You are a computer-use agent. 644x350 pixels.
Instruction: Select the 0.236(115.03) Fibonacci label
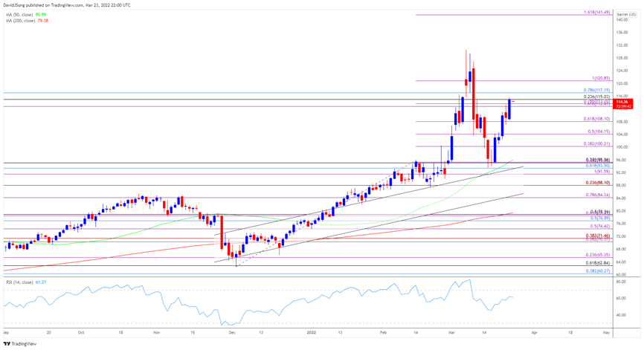point(596,97)
